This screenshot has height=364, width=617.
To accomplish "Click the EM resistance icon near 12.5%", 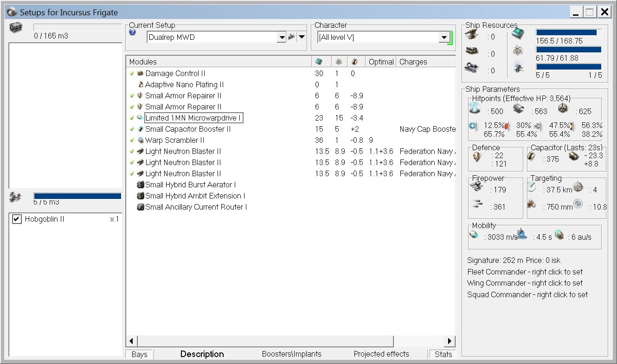I will pos(473,126).
